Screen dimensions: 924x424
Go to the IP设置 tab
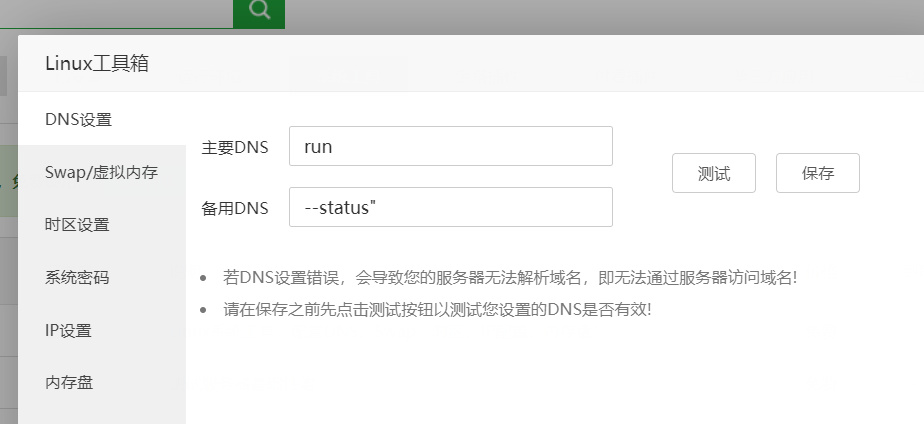102,330
